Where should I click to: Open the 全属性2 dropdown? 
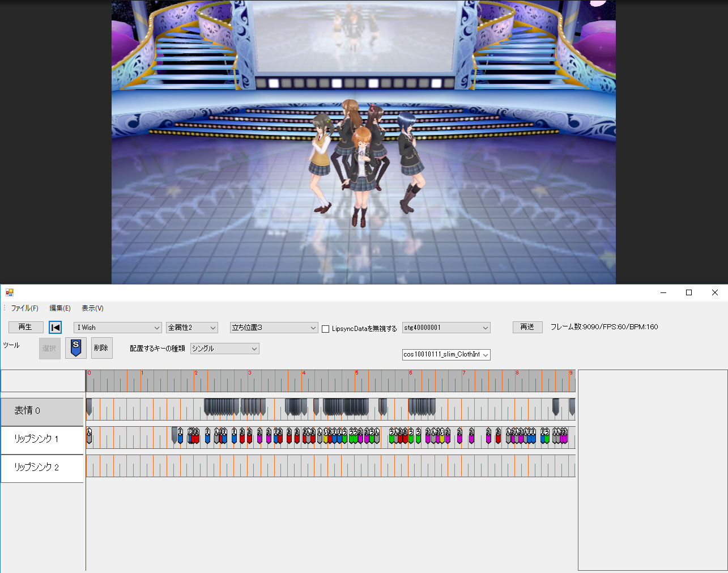pos(192,328)
